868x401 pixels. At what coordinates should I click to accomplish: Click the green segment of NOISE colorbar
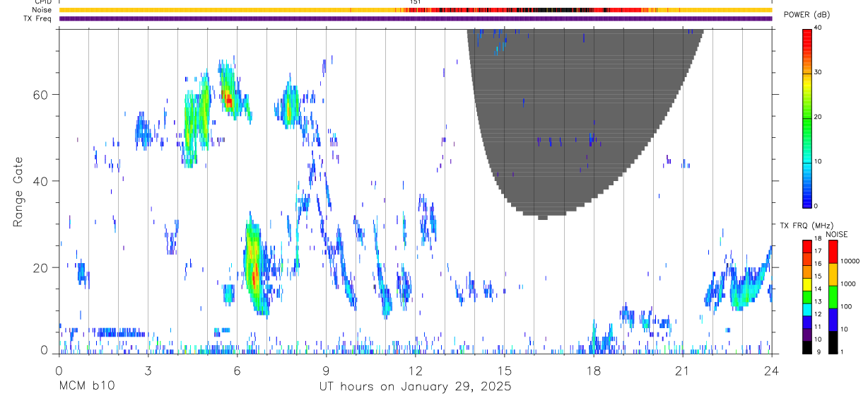[x=832, y=297]
